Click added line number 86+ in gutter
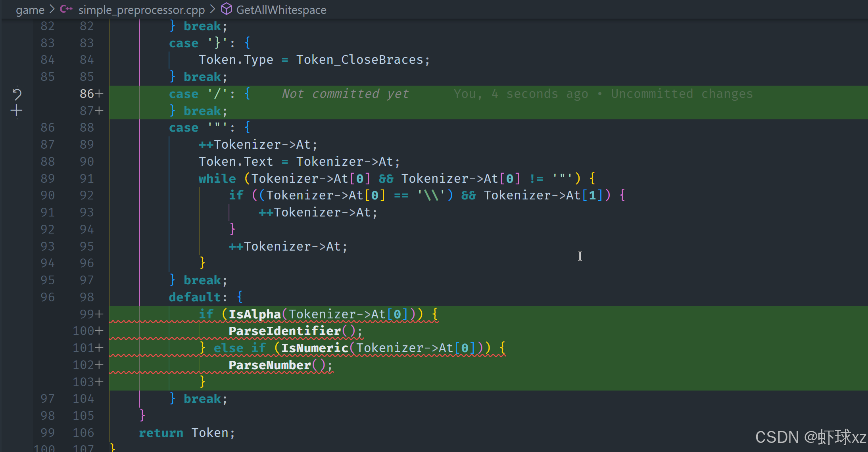Image resolution: width=868 pixels, height=452 pixels. 91,94
